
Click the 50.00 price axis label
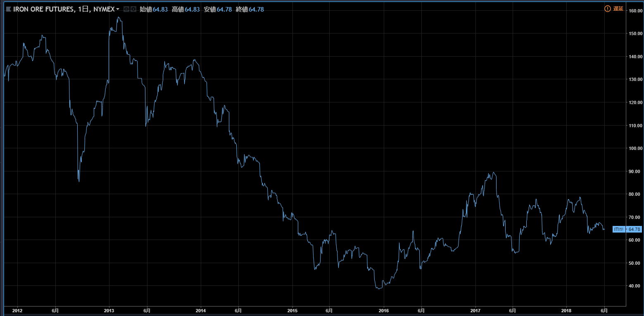pos(635,263)
